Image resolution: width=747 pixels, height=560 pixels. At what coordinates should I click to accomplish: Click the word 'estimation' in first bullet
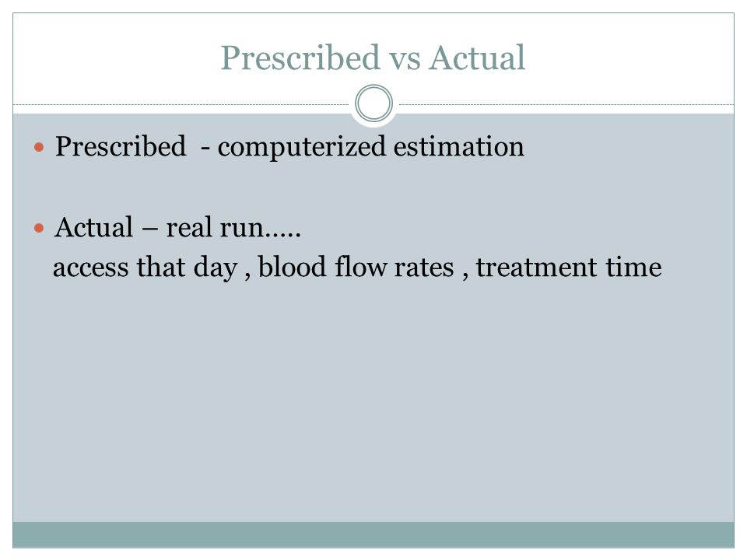tap(459, 146)
